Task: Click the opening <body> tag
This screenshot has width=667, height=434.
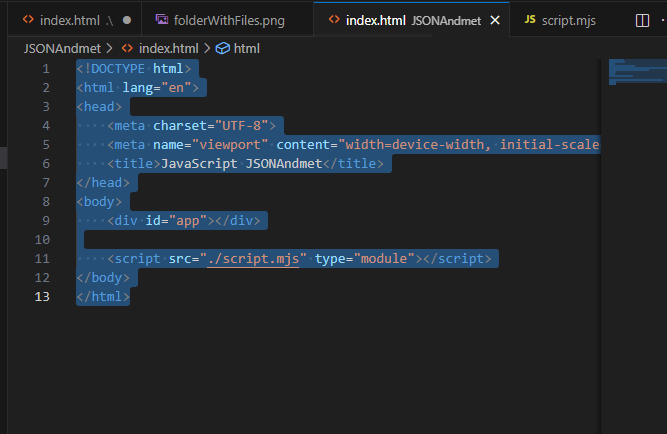Action: [x=99, y=202]
